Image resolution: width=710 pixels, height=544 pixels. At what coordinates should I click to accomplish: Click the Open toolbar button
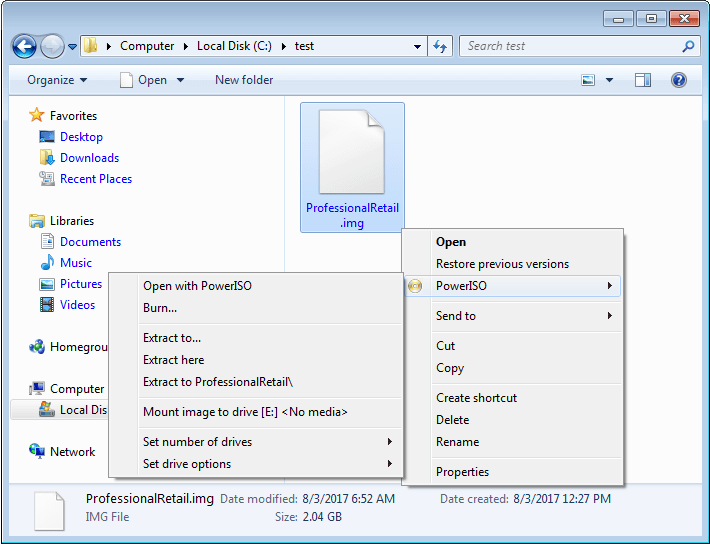pyautogui.click(x=143, y=80)
